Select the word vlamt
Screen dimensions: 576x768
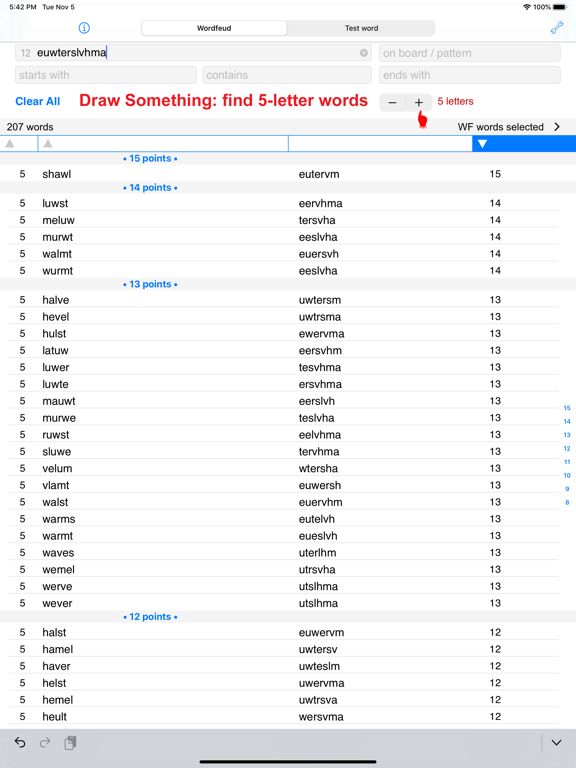[55, 485]
